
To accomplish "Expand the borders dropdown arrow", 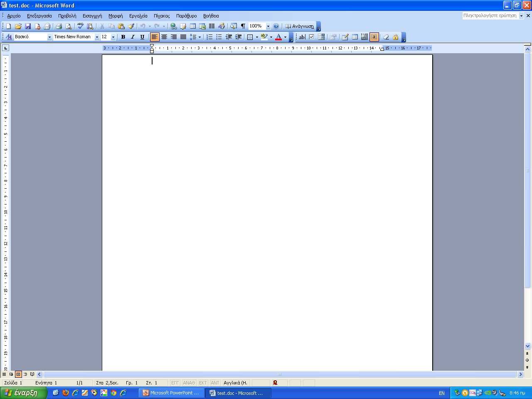I will [x=257, y=37].
